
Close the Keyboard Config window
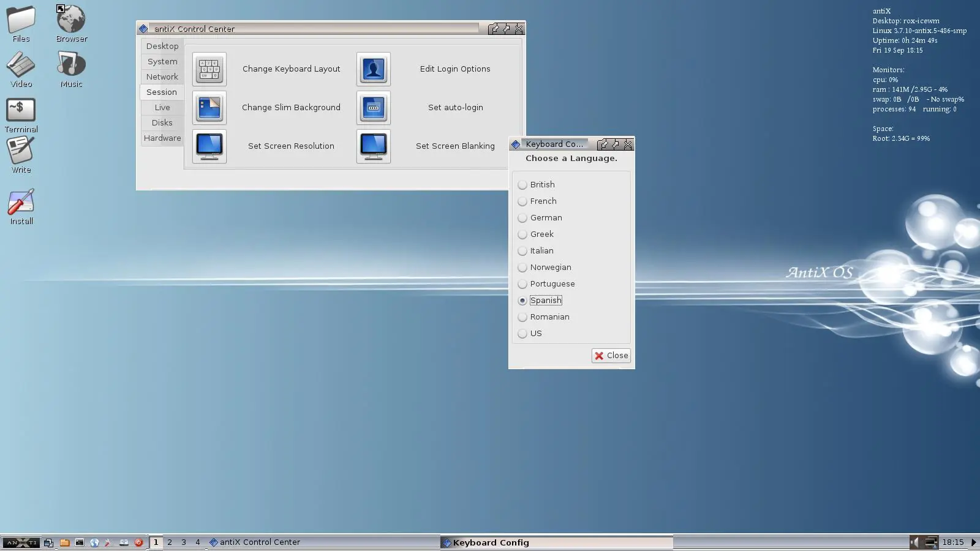coord(628,144)
